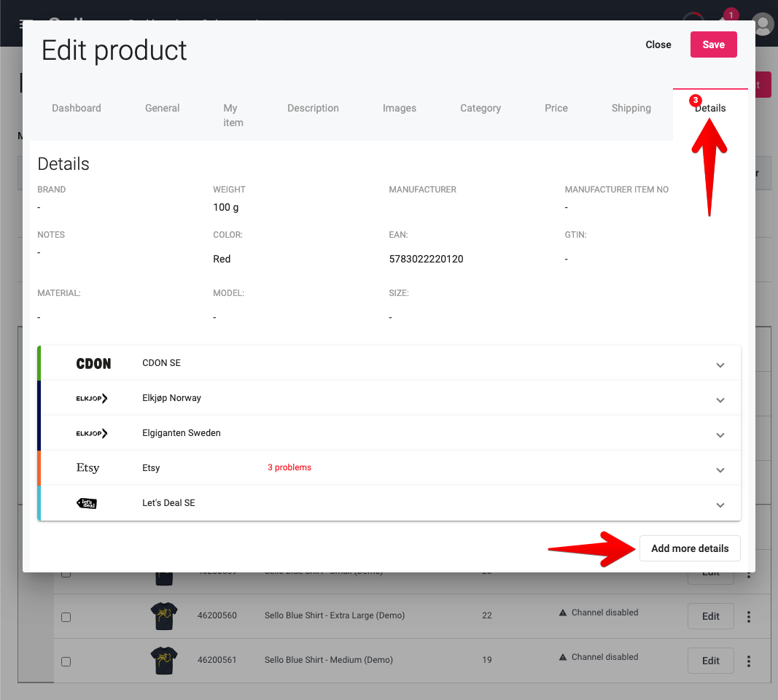Save the product edits
778x700 pixels.
click(714, 44)
